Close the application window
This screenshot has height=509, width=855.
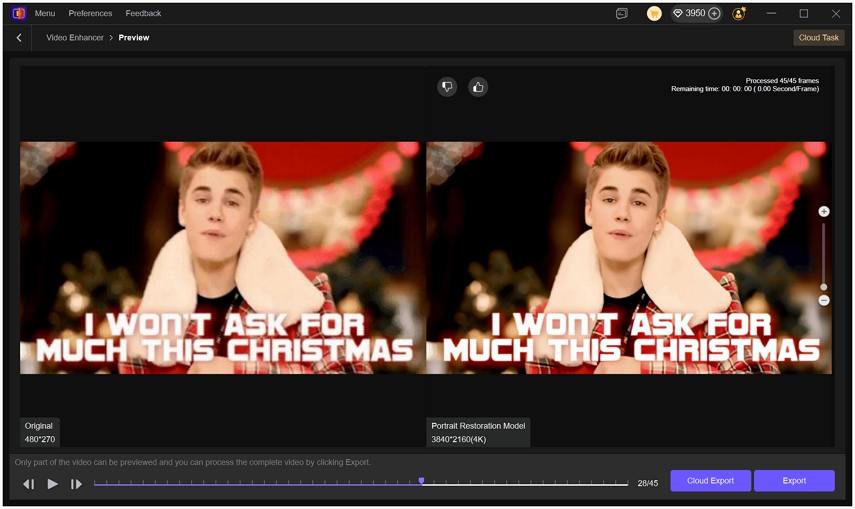pos(836,13)
